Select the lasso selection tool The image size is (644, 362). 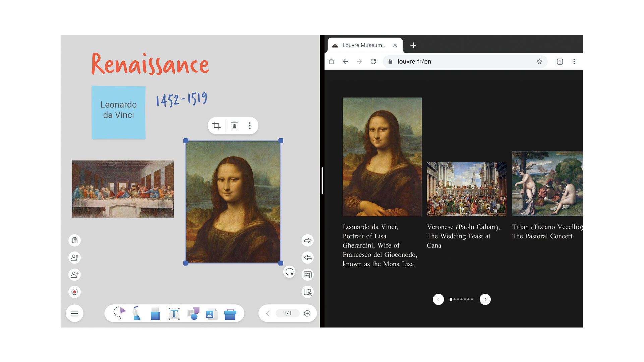(x=119, y=313)
